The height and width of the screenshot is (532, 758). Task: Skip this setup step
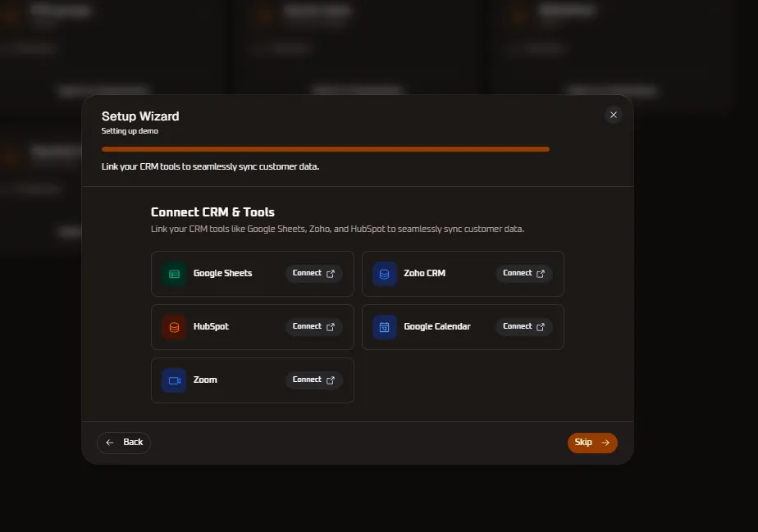coord(592,443)
